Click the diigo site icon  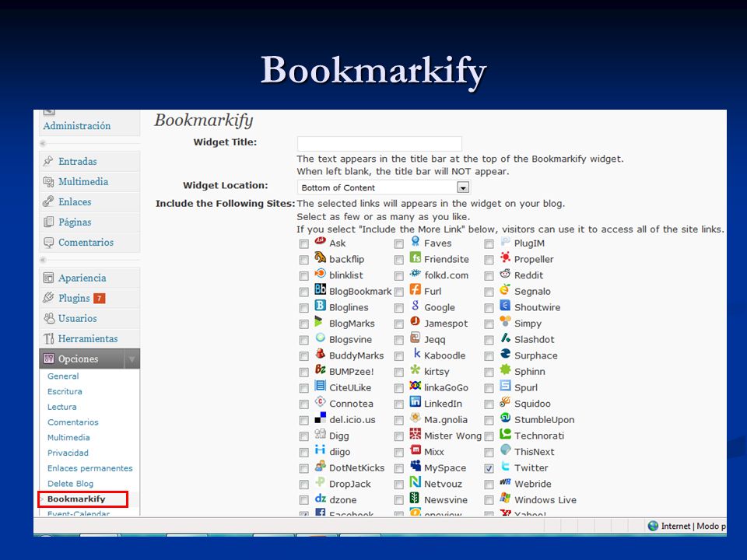(320, 451)
